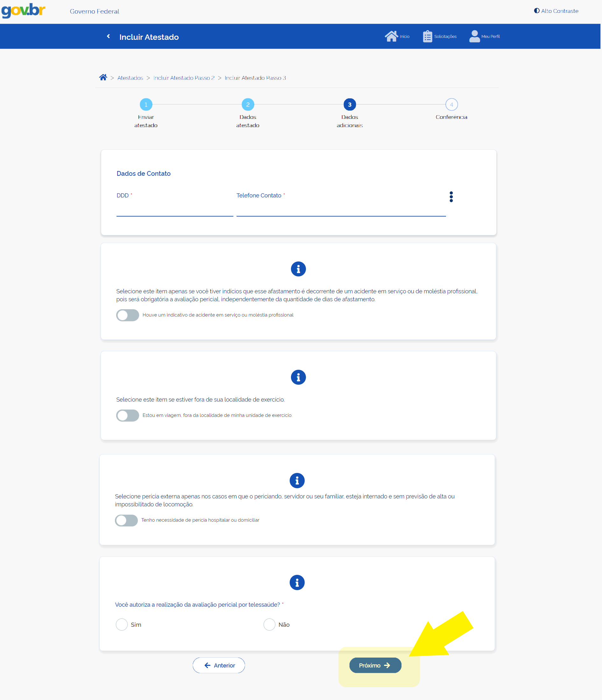Click the gov.br logo
The width and height of the screenshot is (602, 700).
tap(23, 11)
